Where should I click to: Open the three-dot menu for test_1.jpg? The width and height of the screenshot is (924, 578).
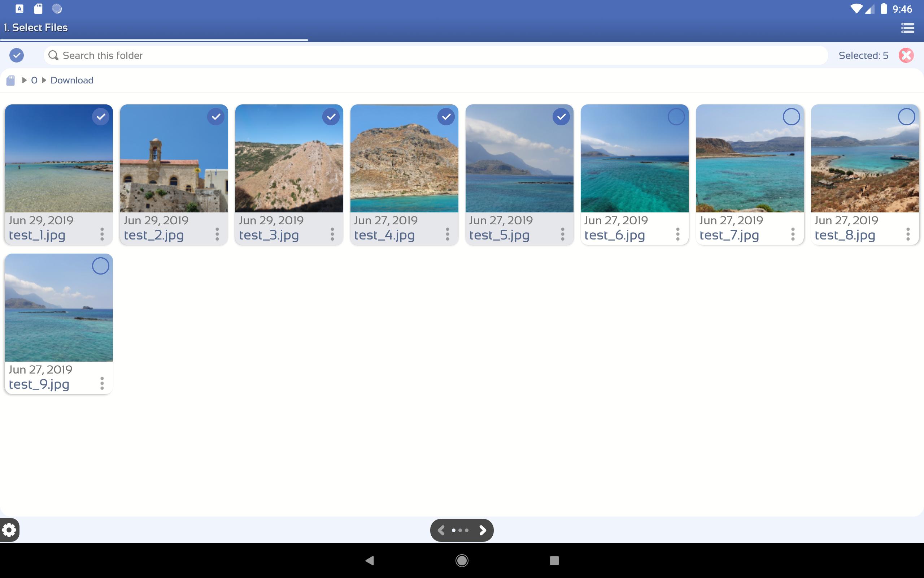pyautogui.click(x=102, y=234)
